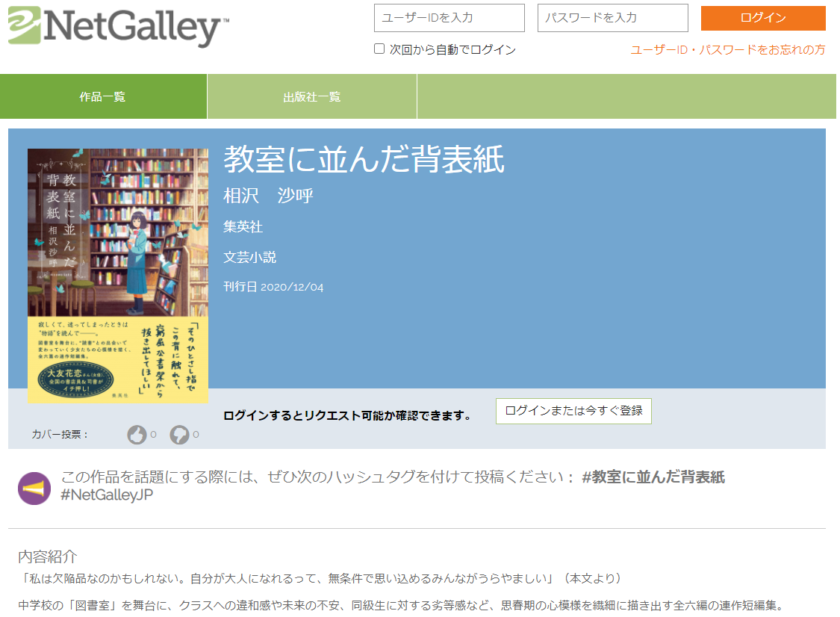Viewport: 840px width, 617px height.
Task: Click the カバー投票 label
Action: 60,434
